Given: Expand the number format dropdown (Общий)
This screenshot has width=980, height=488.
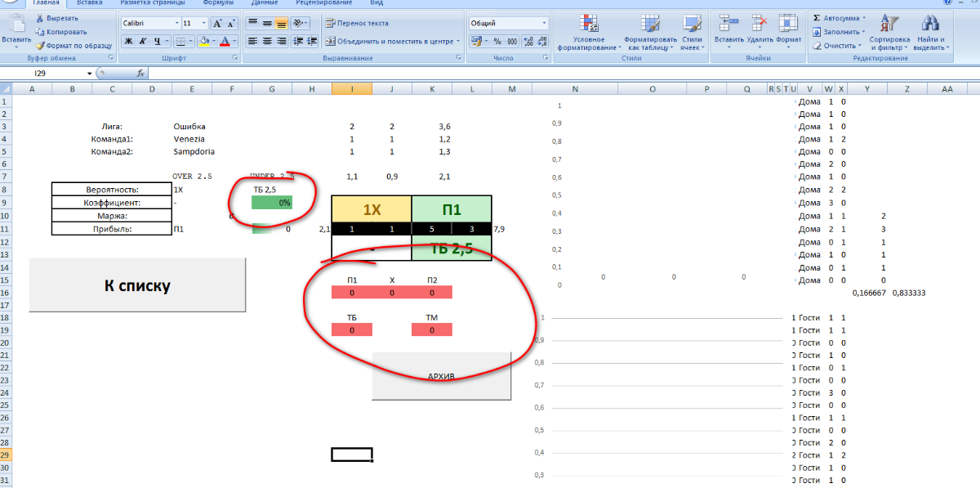Looking at the screenshot, I should pyautogui.click(x=543, y=24).
